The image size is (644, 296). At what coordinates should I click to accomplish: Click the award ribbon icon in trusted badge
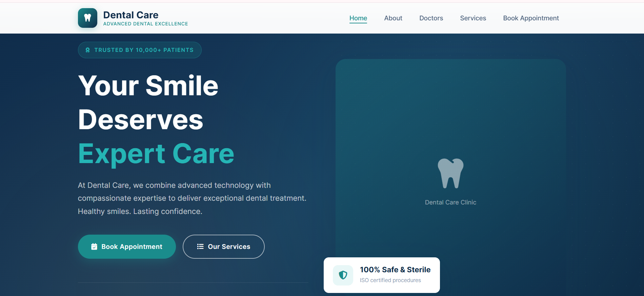coord(88,50)
